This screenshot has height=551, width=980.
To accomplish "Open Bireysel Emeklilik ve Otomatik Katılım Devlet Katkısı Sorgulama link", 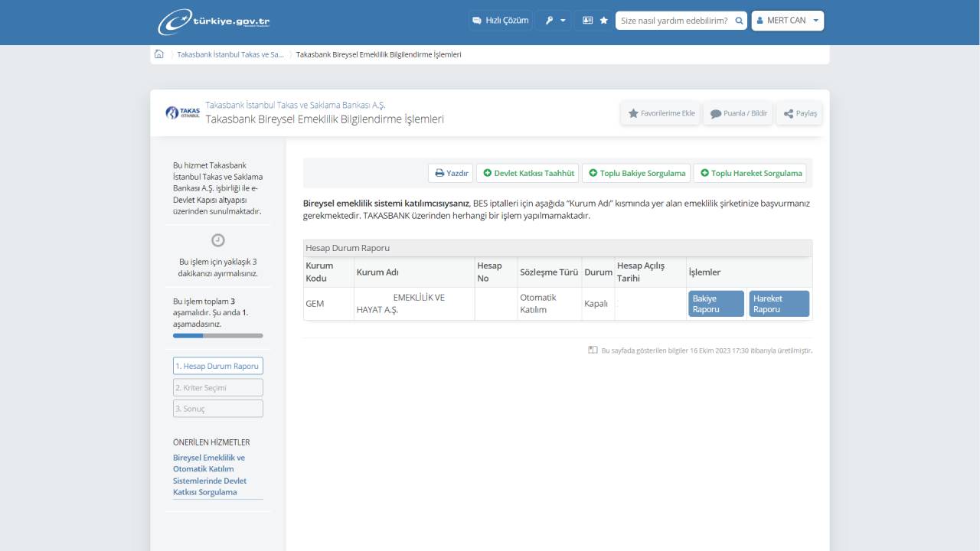I will [x=210, y=475].
